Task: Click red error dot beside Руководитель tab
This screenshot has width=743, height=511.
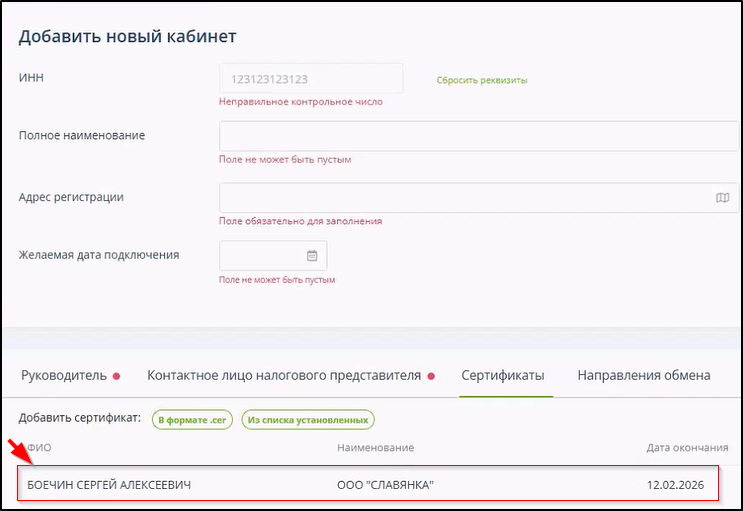Action: point(117,376)
